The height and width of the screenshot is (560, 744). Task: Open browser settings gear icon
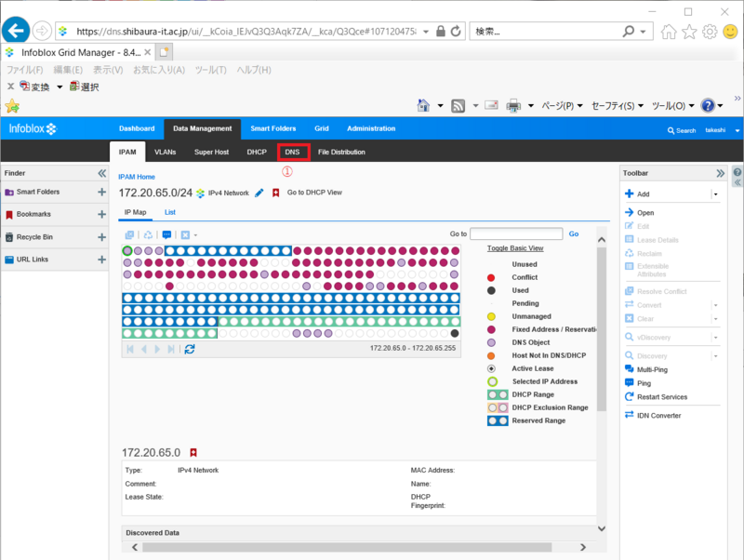[710, 32]
